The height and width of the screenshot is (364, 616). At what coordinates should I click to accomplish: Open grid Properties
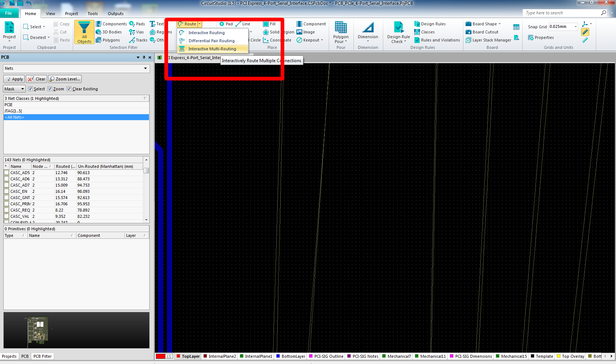(541, 37)
